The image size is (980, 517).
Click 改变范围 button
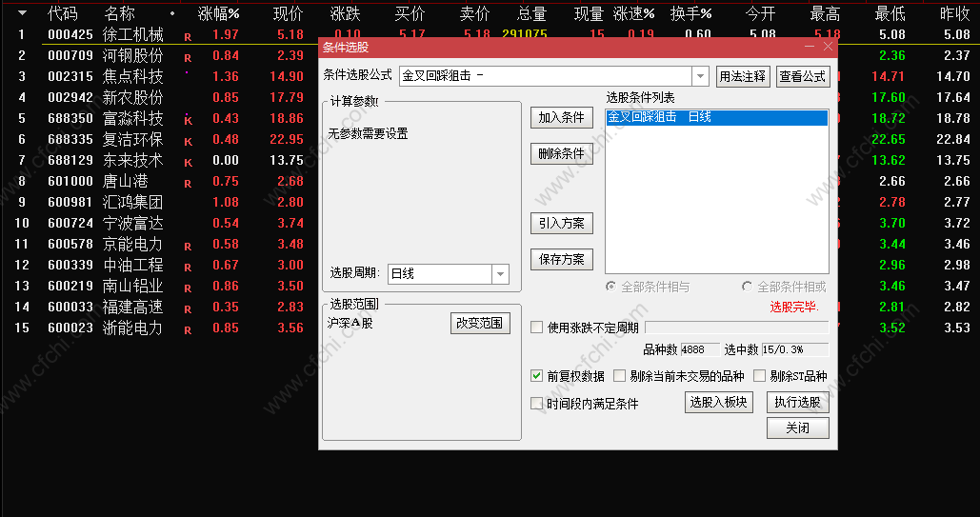[479, 323]
